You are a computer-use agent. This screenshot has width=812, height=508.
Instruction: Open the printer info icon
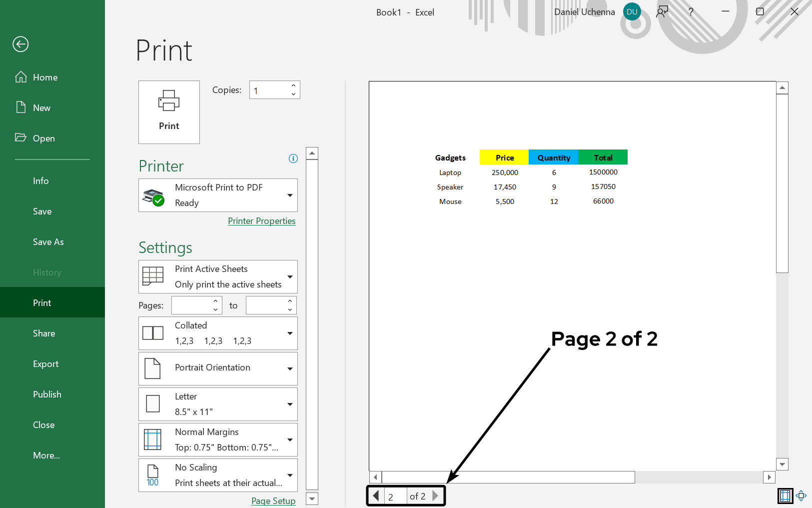pos(293,158)
